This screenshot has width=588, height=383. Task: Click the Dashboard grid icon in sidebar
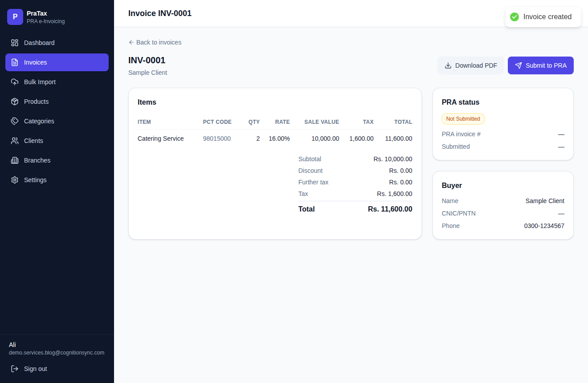click(15, 43)
